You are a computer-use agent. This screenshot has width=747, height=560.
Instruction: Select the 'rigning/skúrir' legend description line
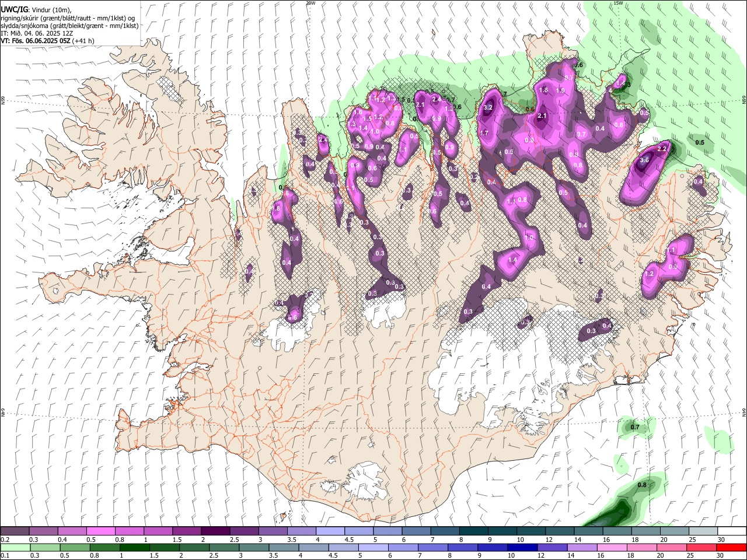(x=68, y=17)
